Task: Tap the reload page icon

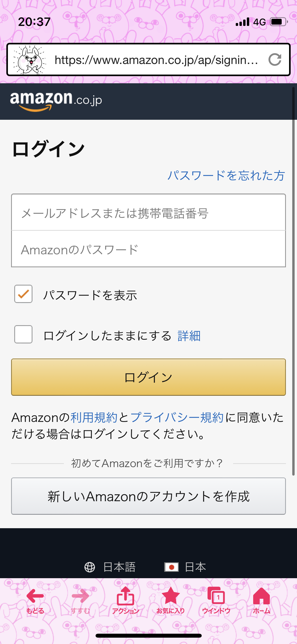Action: 275,60
